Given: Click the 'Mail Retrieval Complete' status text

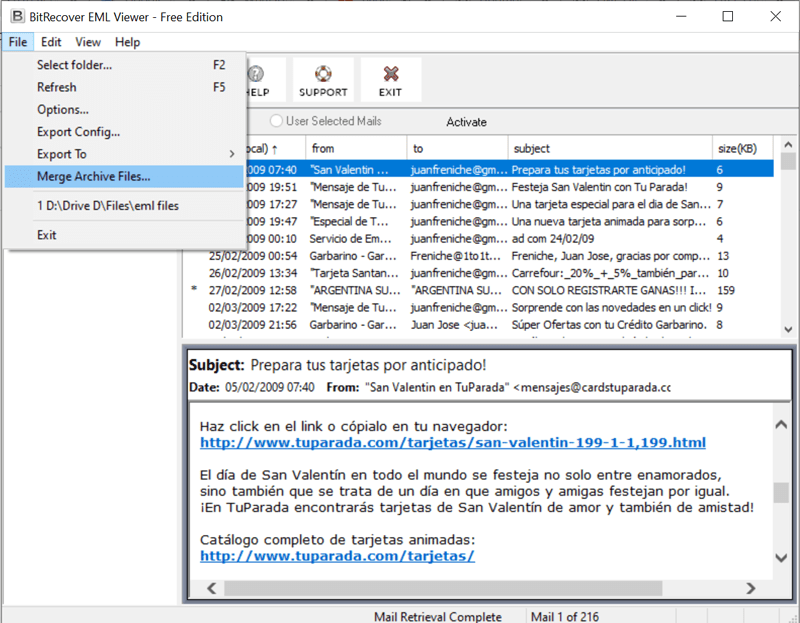Looking at the screenshot, I should click(x=438, y=617).
